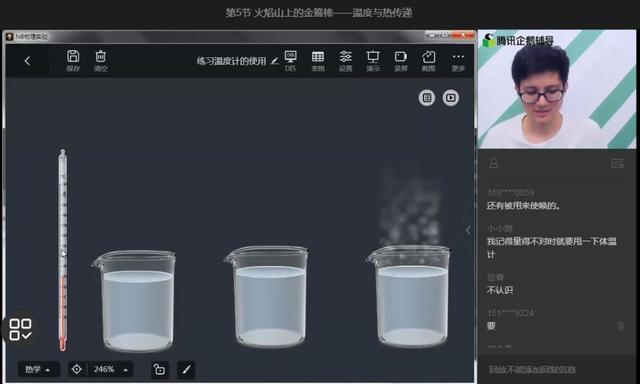Click the chat message 不认识
Image resolution: width=640 pixels, height=384 pixels.
point(500,290)
